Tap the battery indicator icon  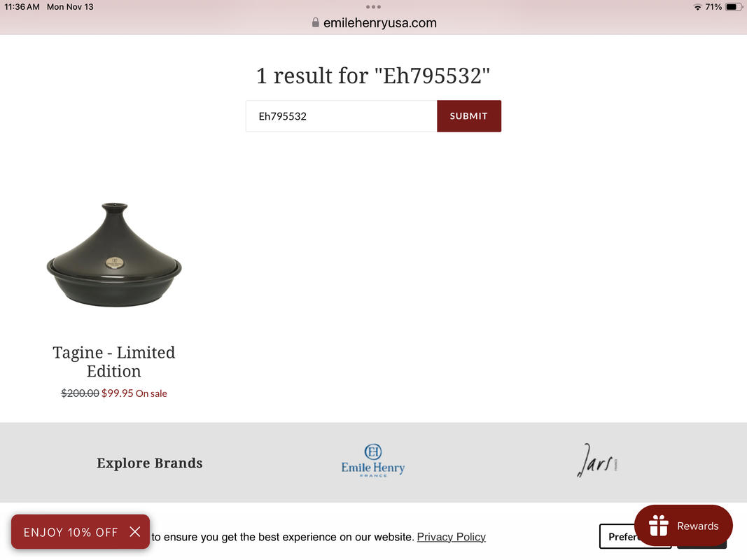734,7
